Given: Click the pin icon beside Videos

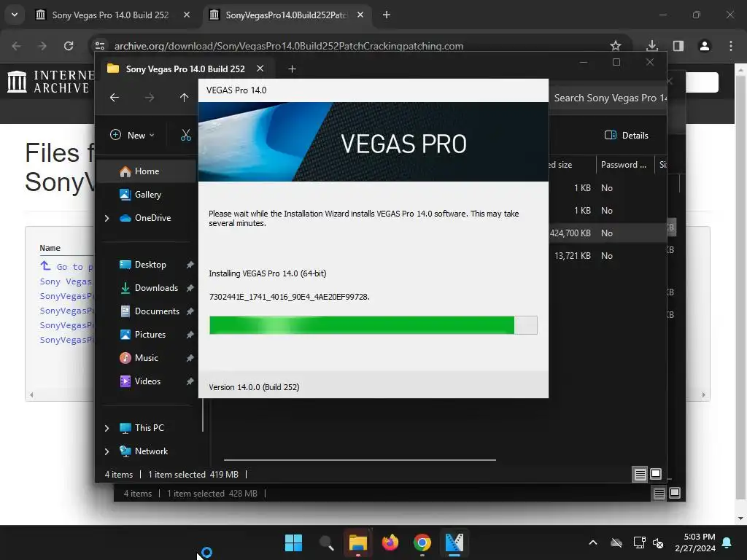Looking at the screenshot, I should point(190,381).
